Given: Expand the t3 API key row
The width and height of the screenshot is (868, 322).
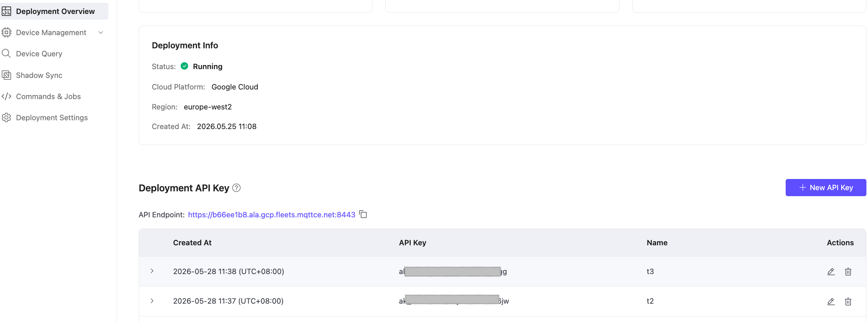Looking at the screenshot, I should [x=152, y=271].
